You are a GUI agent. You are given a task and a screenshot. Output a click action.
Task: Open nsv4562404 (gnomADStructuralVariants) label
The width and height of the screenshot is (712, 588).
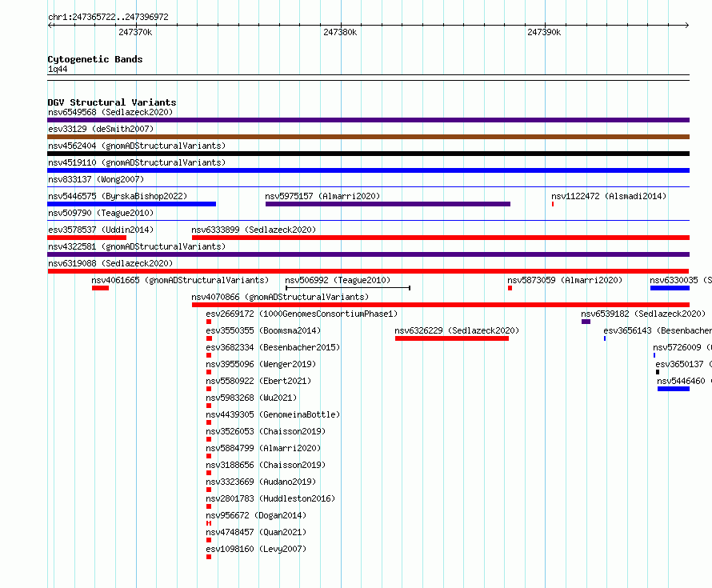point(137,146)
